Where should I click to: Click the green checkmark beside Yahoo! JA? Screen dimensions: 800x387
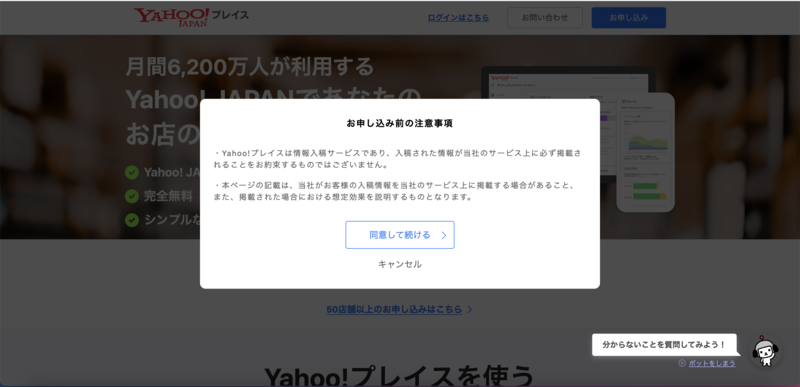point(132,172)
